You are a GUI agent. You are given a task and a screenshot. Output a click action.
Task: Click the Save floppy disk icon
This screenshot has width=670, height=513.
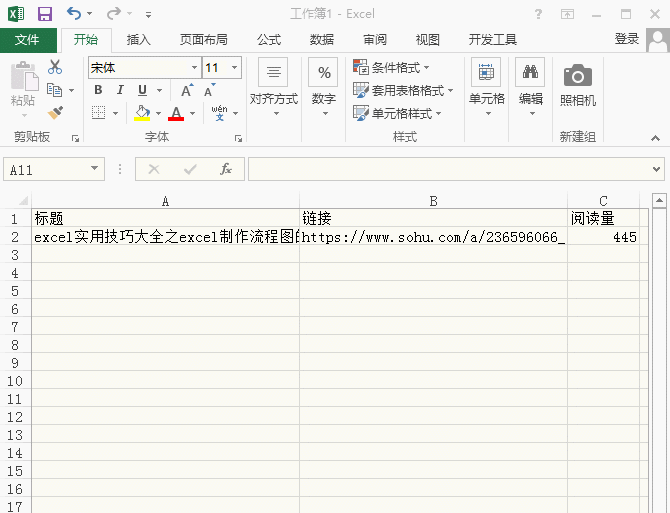[44, 14]
